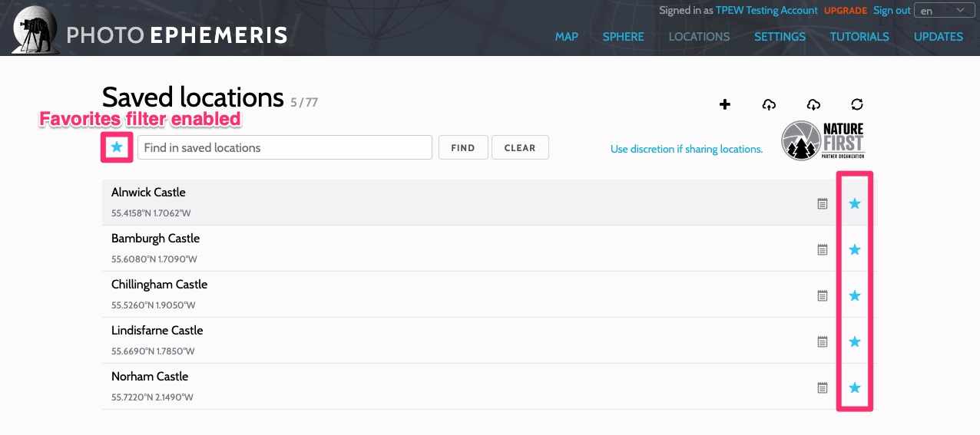
Task: Open notes icon for Norham Castle
Action: tap(823, 387)
